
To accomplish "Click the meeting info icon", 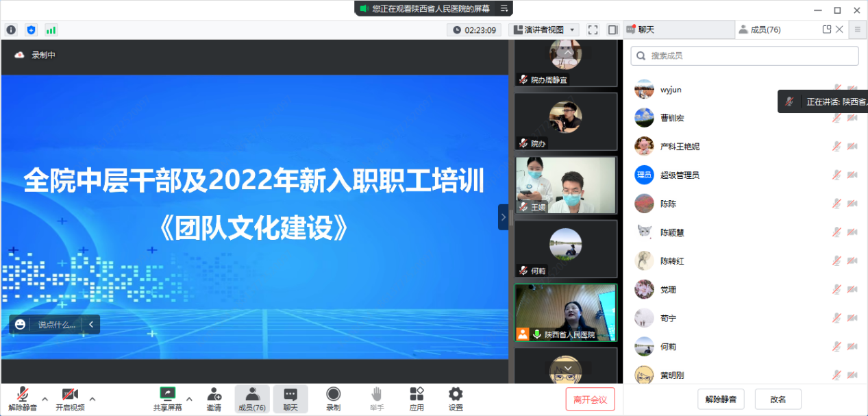I will tap(11, 30).
